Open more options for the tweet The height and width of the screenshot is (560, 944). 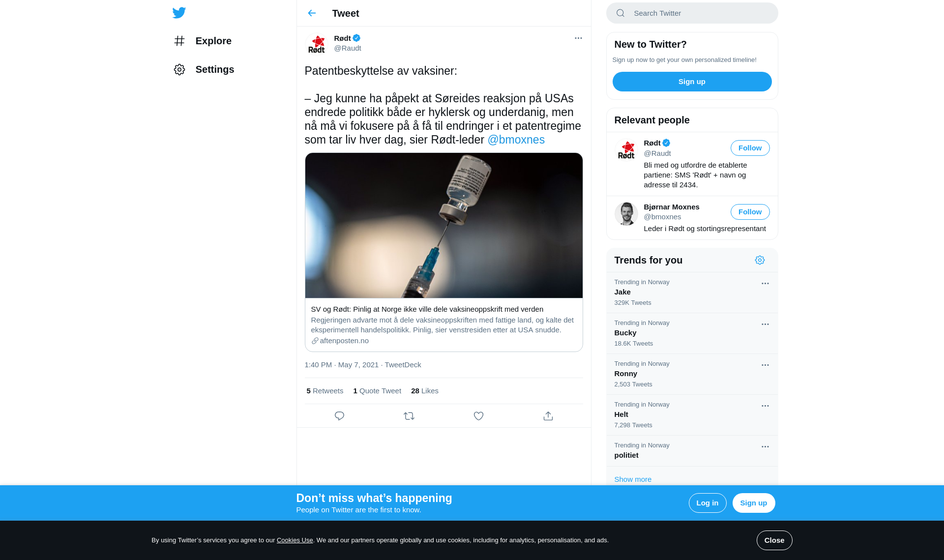pos(578,38)
